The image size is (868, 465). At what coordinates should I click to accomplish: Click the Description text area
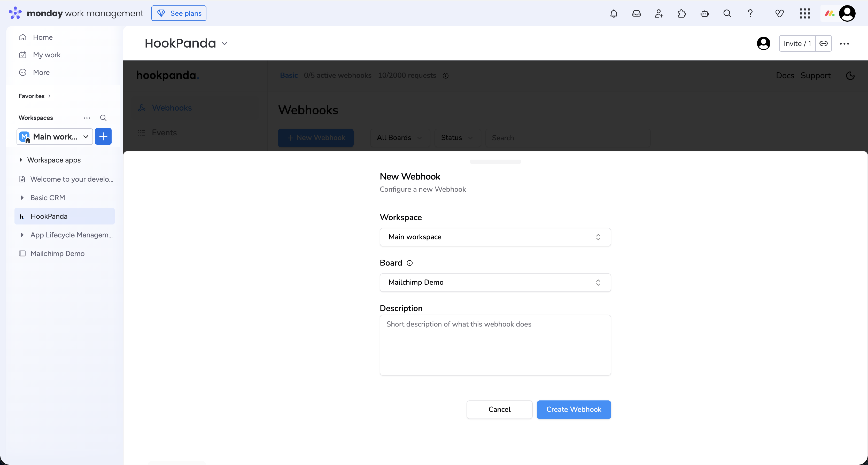coord(495,345)
